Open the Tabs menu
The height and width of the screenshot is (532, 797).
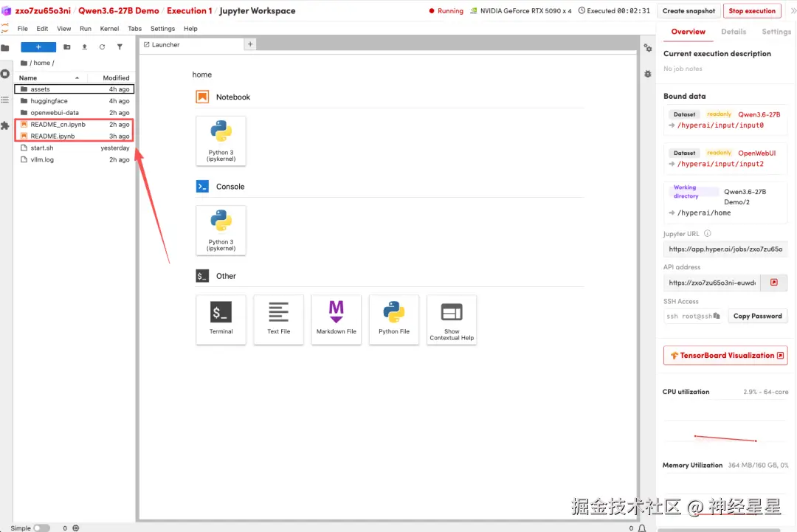coord(135,29)
